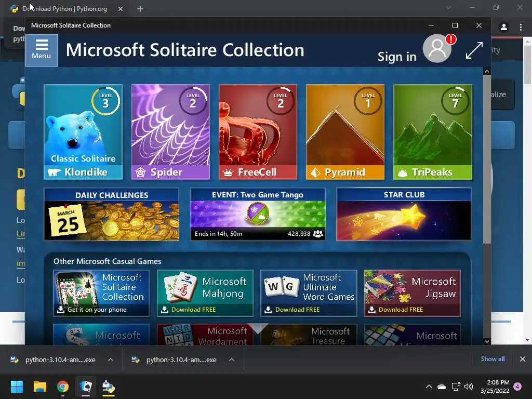Click the Spider Level 2 badge
The width and height of the screenshot is (532, 399).
coord(193,101)
